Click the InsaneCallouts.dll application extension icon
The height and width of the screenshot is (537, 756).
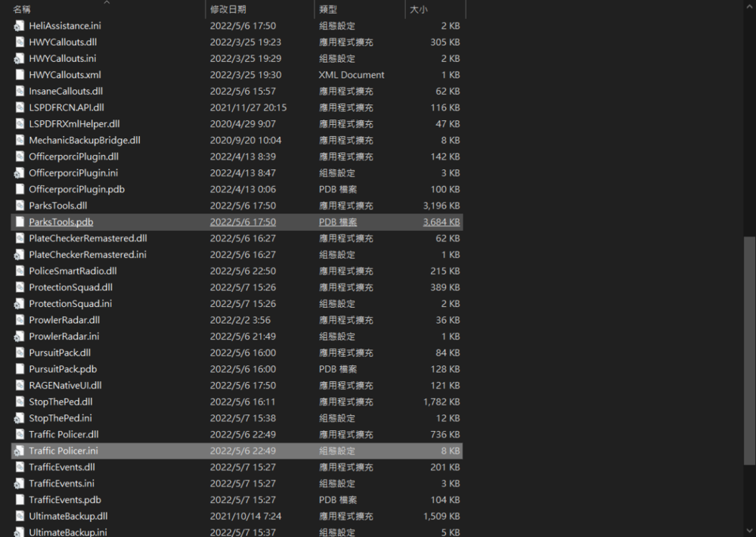tap(18, 91)
